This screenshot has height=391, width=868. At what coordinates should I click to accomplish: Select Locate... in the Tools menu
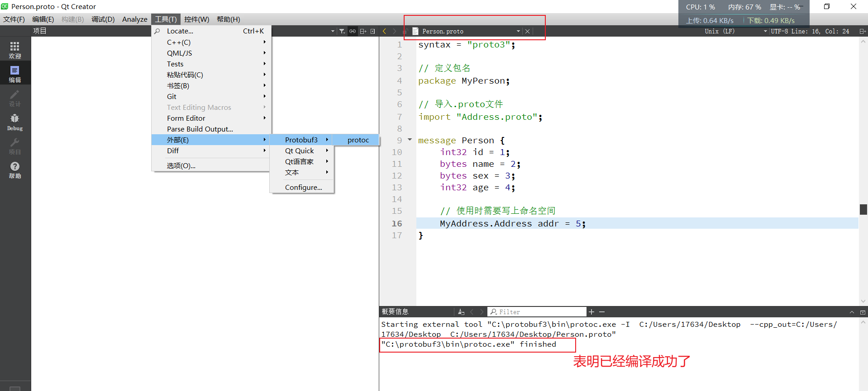click(x=211, y=31)
